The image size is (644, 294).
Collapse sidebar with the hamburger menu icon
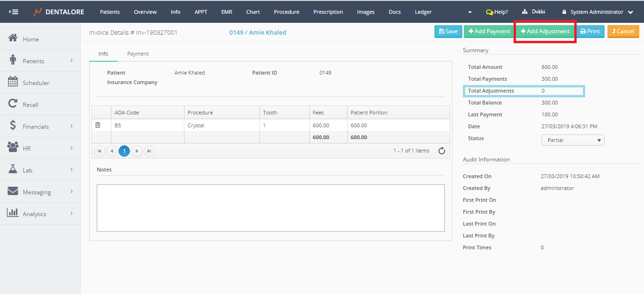13,12
